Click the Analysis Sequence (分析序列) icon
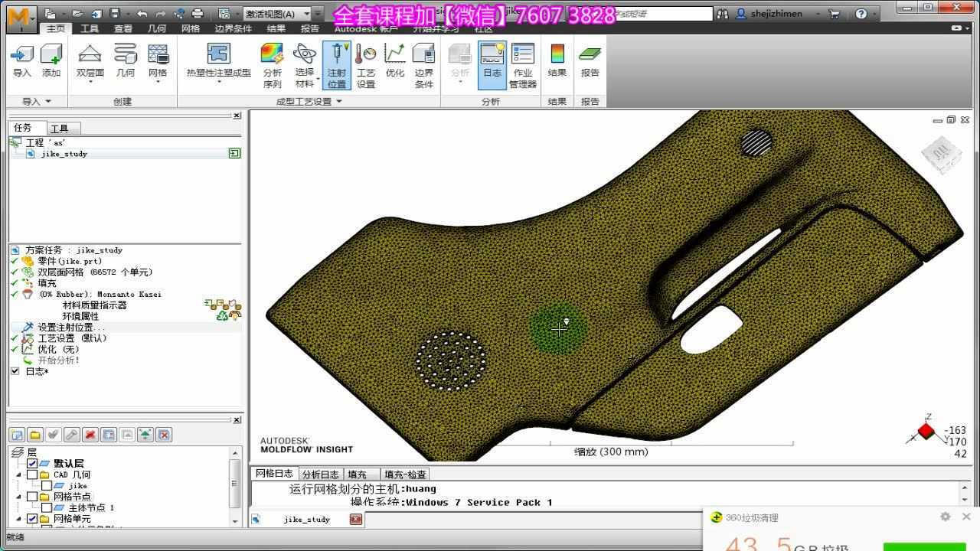This screenshot has height=551, width=980. click(272, 65)
